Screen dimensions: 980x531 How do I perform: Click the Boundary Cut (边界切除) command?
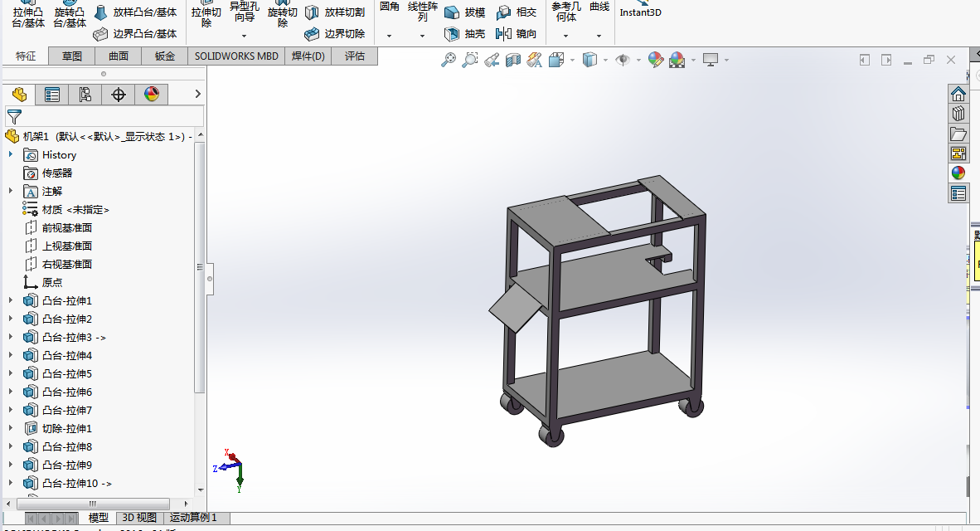point(335,34)
